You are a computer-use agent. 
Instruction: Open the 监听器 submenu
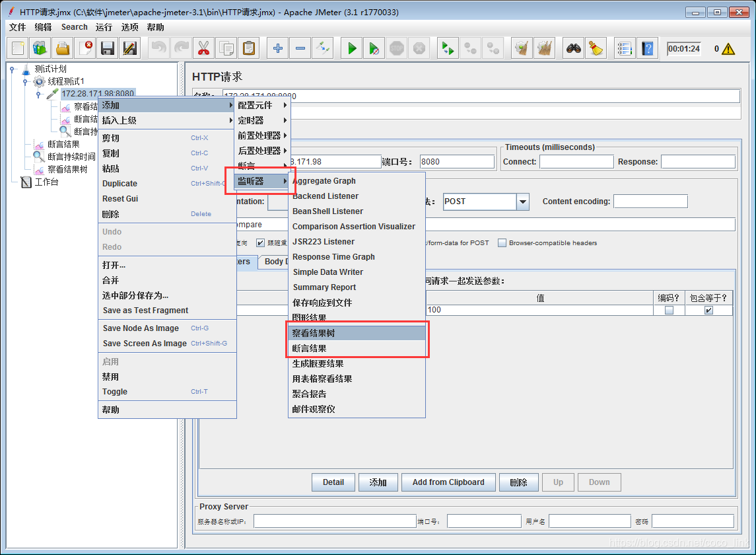click(262, 181)
